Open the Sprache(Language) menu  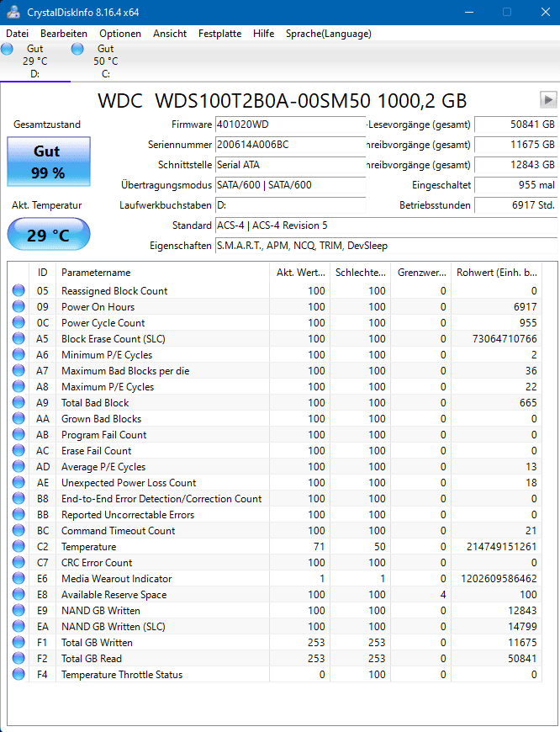pyautogui.click(x=329, y=34)
